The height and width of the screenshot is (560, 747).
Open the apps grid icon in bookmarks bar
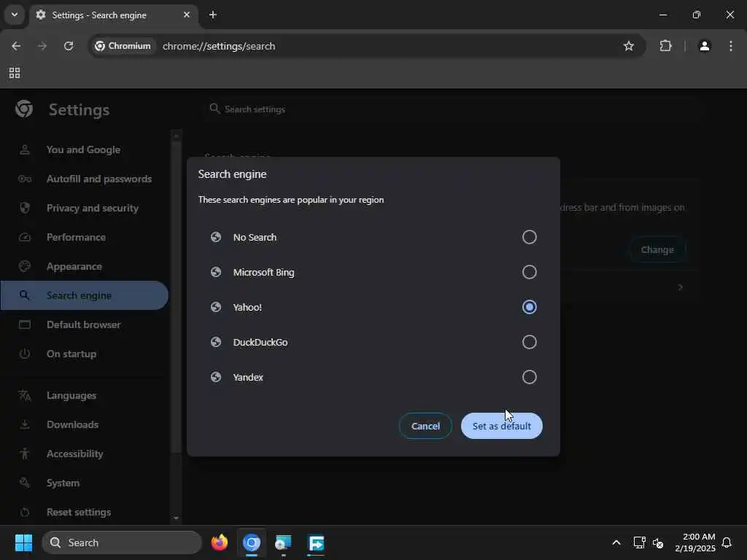(15, 73)
